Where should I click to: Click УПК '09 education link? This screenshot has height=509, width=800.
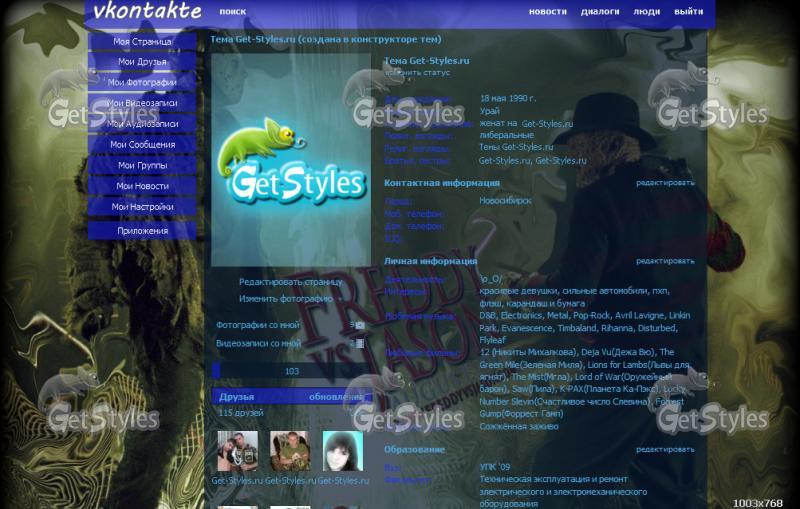(494, 467)
